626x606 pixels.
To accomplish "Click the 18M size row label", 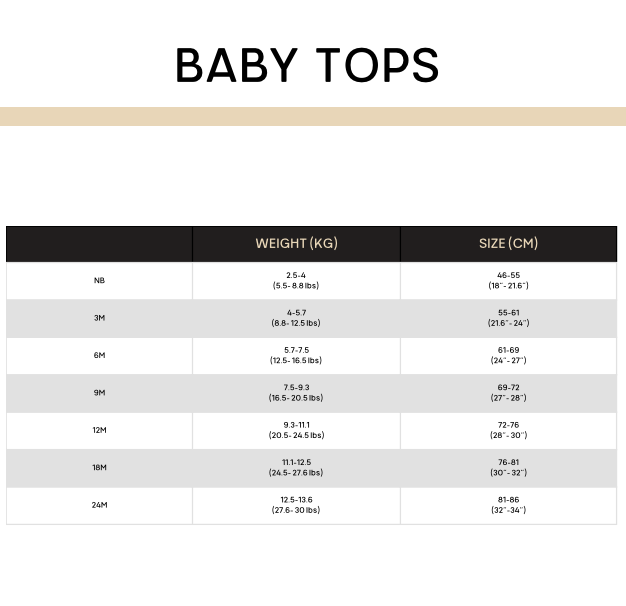I will tap(99, 467).
